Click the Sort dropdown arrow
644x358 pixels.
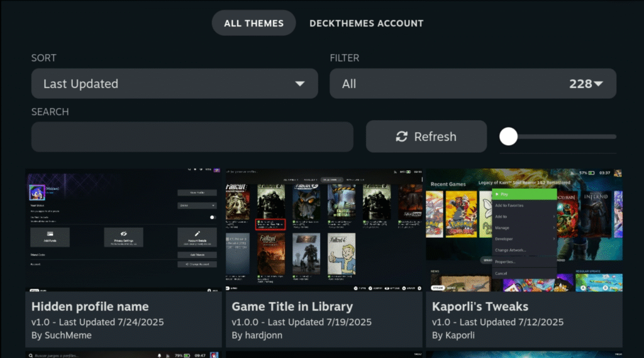point(300,84)
